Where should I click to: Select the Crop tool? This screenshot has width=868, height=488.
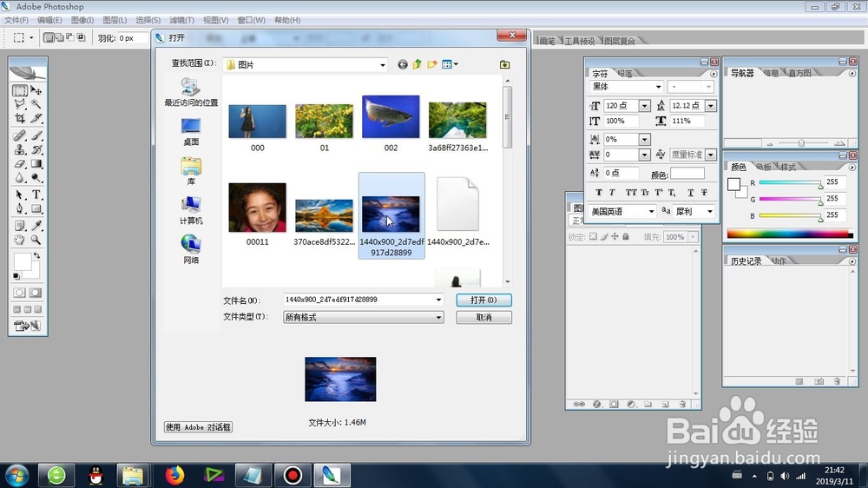coord(20,118)
